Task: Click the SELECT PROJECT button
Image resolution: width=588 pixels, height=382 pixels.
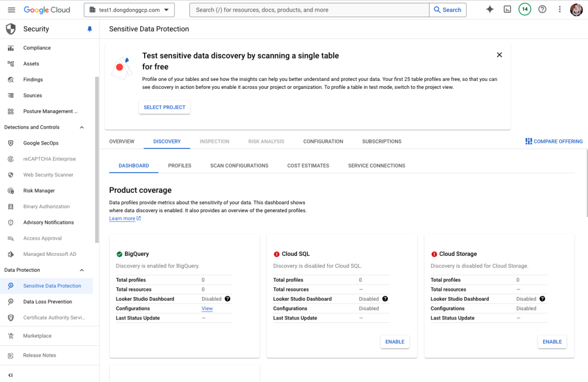Action: click(x=165, y=107)
